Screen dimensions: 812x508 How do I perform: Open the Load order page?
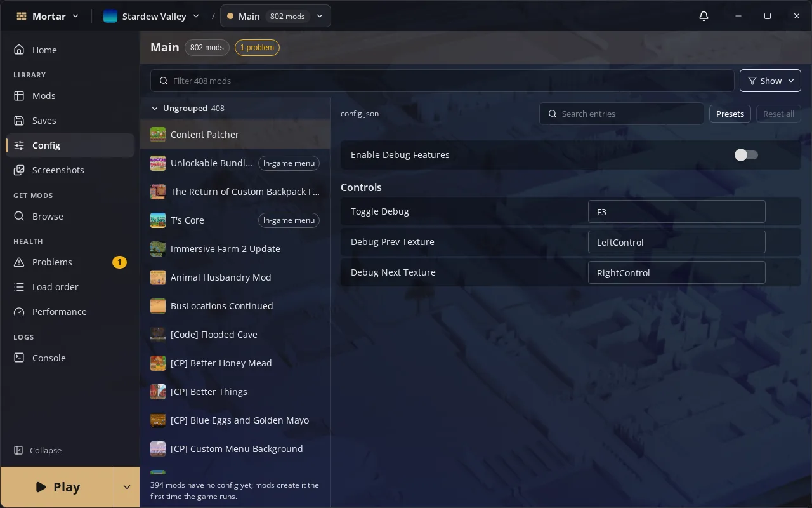70,287
